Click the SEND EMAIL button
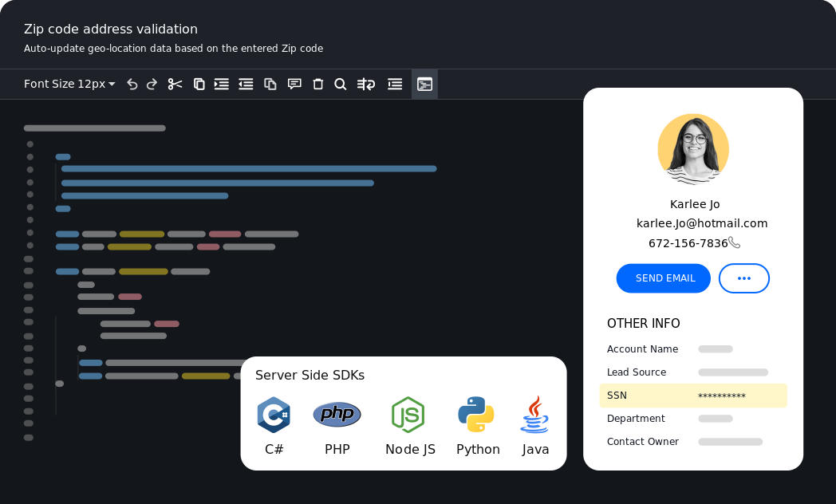 click(x=663, y=278)
